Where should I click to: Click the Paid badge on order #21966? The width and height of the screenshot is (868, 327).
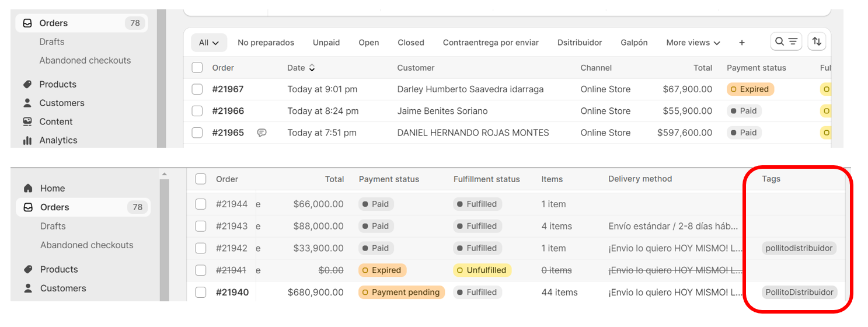pyautogui.click(x=744, y=111)
